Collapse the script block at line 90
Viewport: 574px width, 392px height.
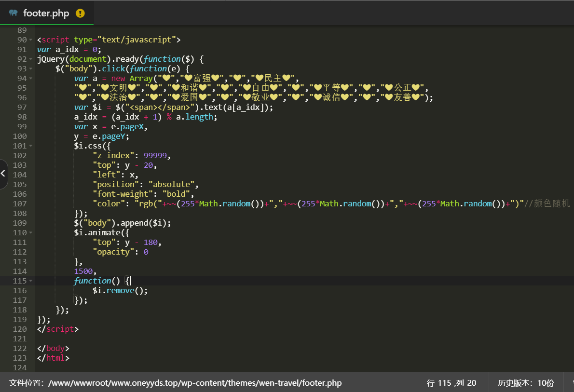click(31, 40)
